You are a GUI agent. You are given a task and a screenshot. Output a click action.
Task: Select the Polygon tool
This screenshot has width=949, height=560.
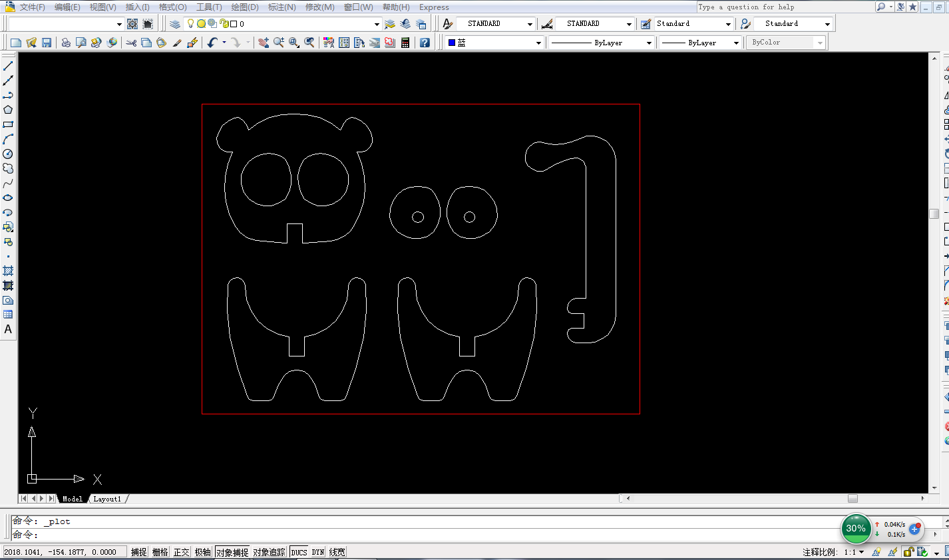8,109
